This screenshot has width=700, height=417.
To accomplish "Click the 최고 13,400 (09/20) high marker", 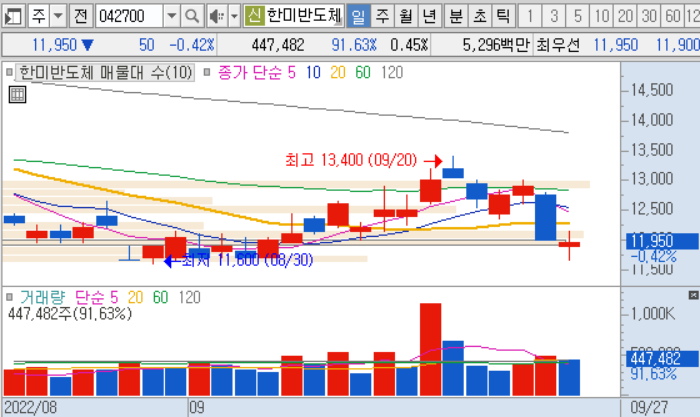I will (x=351, y=160).
